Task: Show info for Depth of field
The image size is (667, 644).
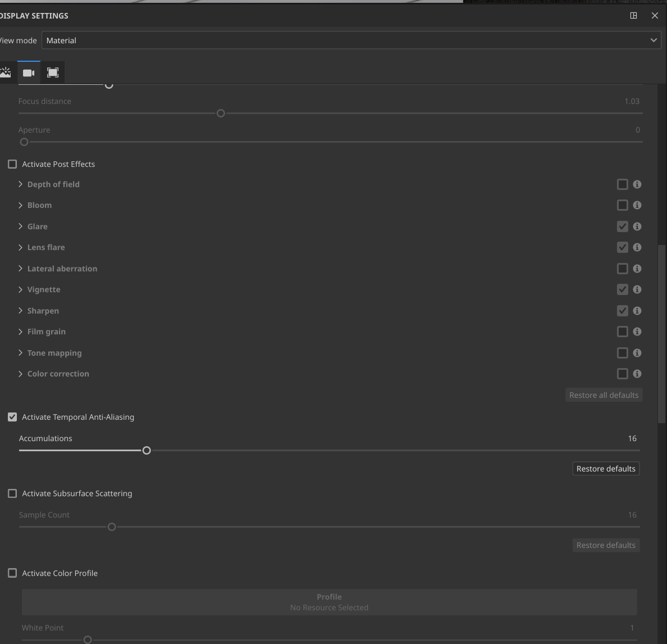Action: [x=637, y=184]
